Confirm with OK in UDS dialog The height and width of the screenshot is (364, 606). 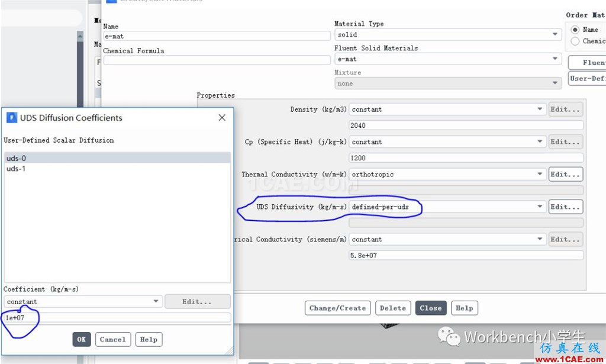(x=82, y=339)
